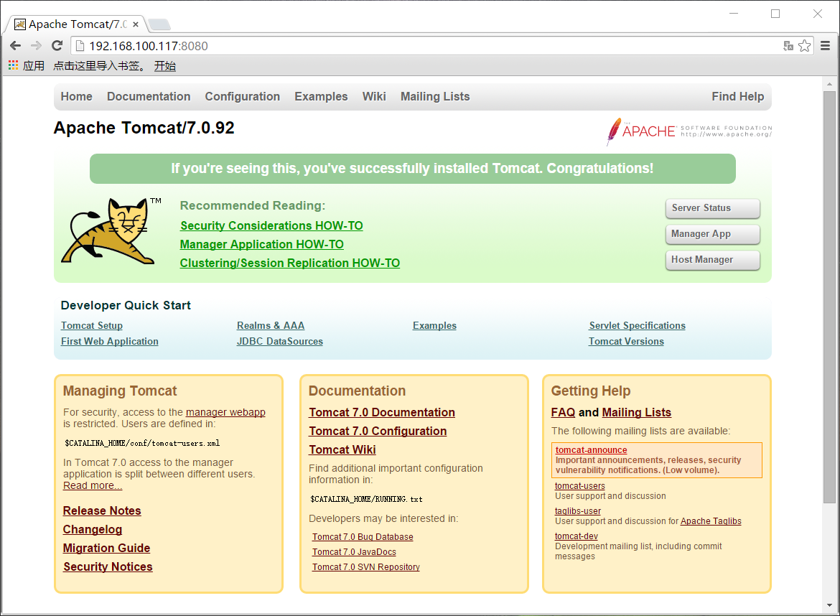This screenshot has width=840, height=616.
Task: Click the manager webapp link
Action: point(225,412)
